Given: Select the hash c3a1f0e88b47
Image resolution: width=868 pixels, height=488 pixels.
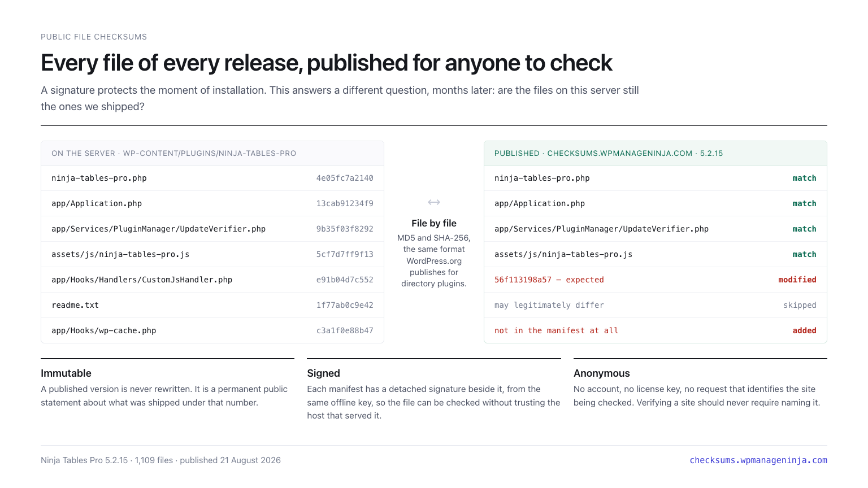Looking at the screenshot, I should (x=345, y=330).
